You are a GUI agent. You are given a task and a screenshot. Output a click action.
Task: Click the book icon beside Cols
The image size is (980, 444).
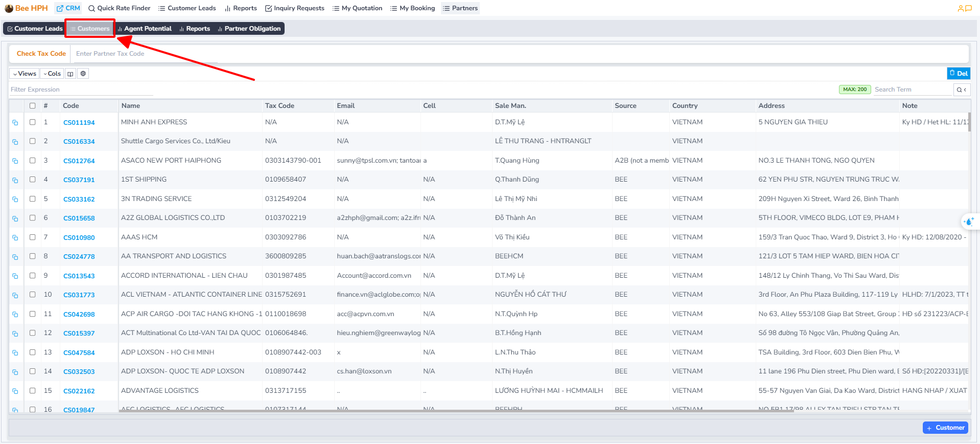(x=71, y=74)
